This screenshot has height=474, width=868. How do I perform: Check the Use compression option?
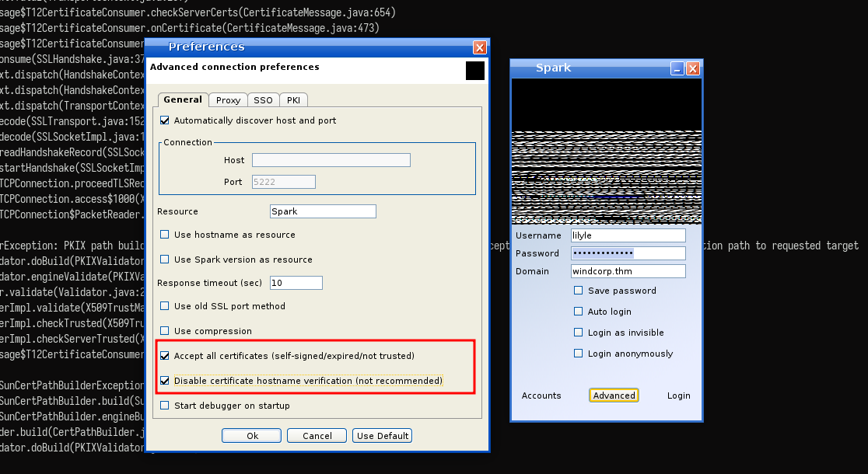coord(164,331)
